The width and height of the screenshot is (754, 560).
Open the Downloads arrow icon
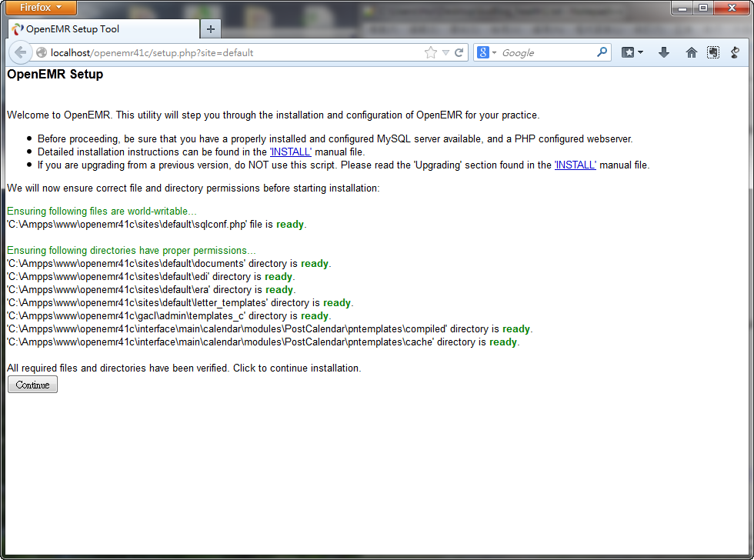664,52
